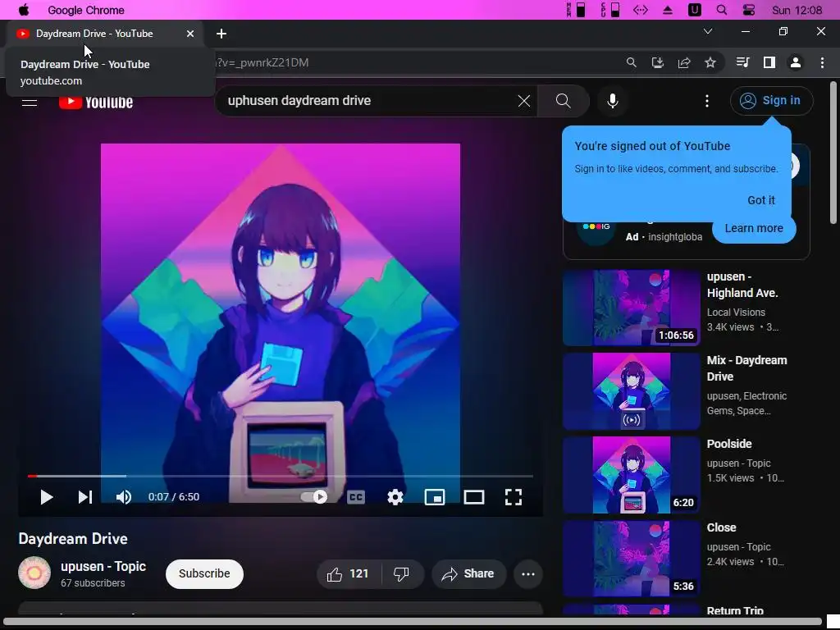Open Poolside video thumbnail
Viewport: 840px width, 630px height.
[632, 475]
